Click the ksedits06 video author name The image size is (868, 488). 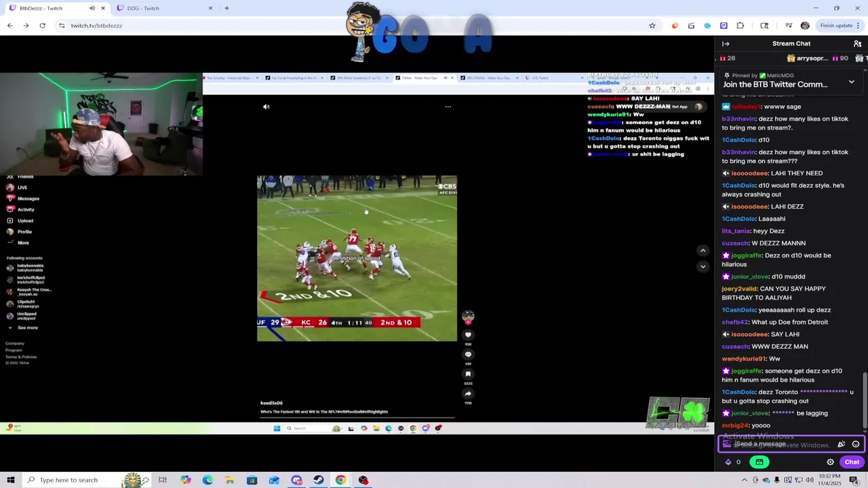(x=271, y=403)
